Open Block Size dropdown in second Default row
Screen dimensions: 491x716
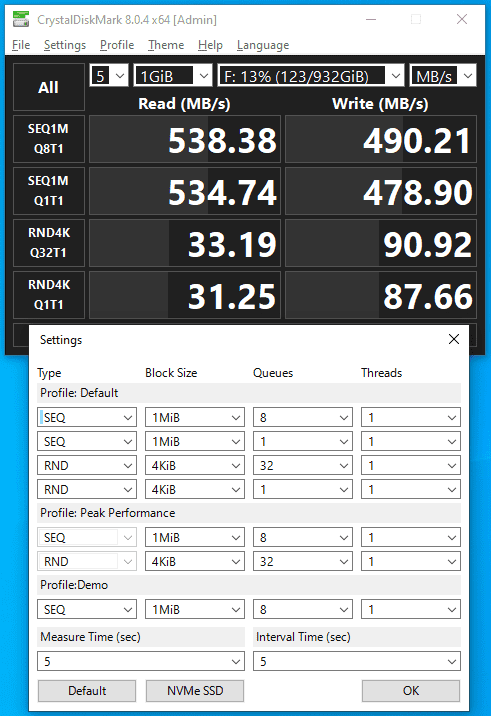pos(195,442)
